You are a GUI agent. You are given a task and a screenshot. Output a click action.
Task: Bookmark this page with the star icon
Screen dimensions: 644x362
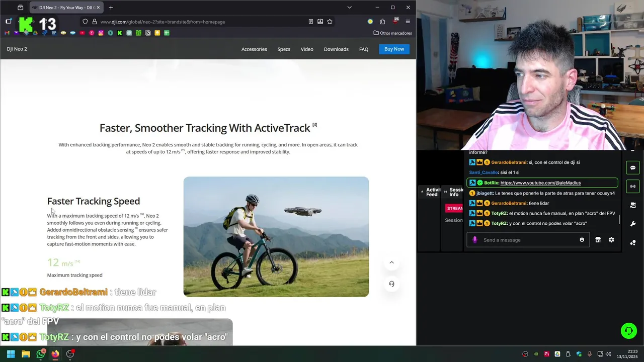pos(330,22)
